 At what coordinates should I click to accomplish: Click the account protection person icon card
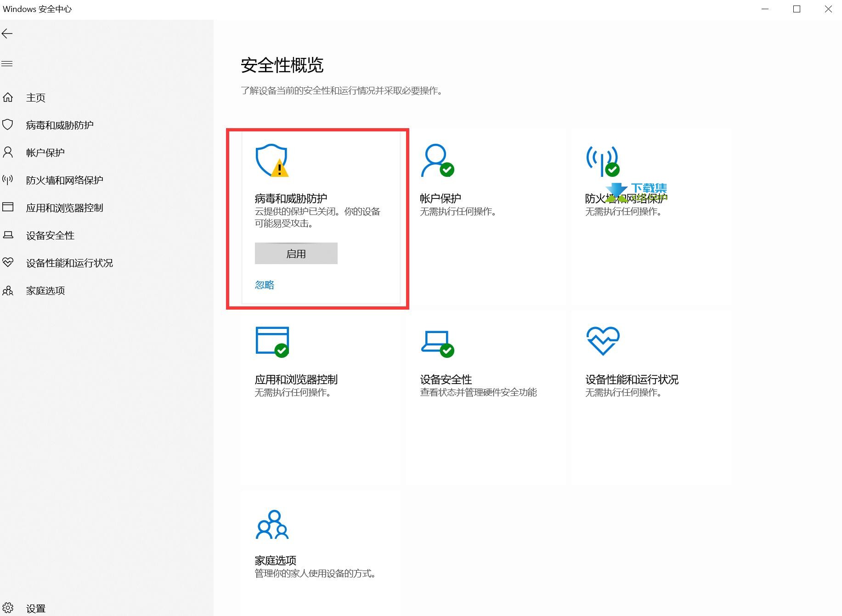(437, 160)
